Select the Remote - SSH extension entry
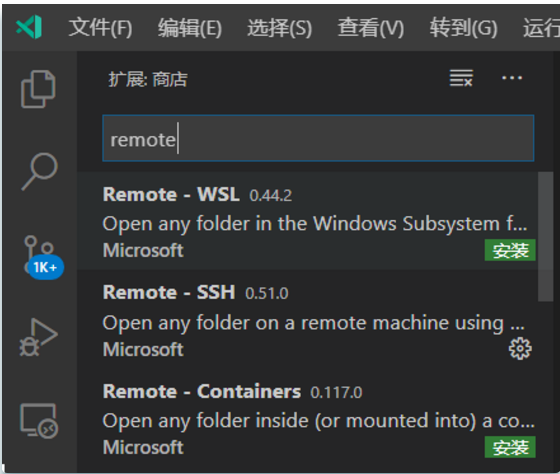Viewport: 560px width, 474px height. [307, 320]
